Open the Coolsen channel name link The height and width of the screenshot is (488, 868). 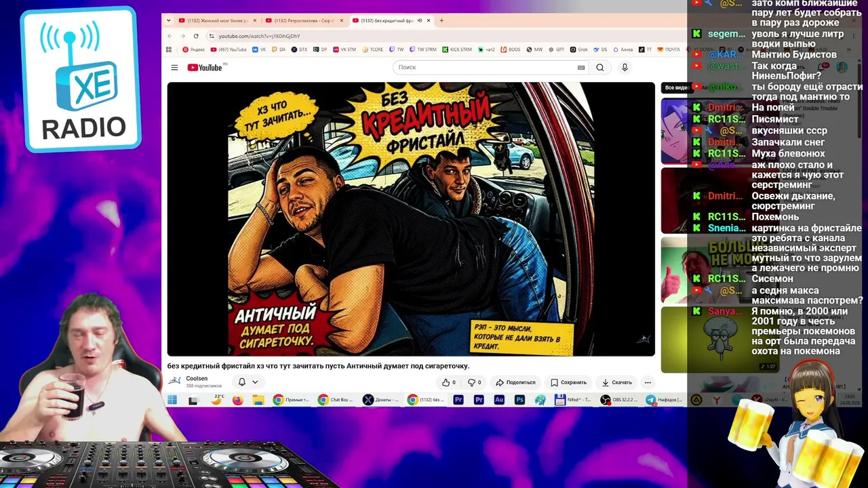[x=197, y=379]
